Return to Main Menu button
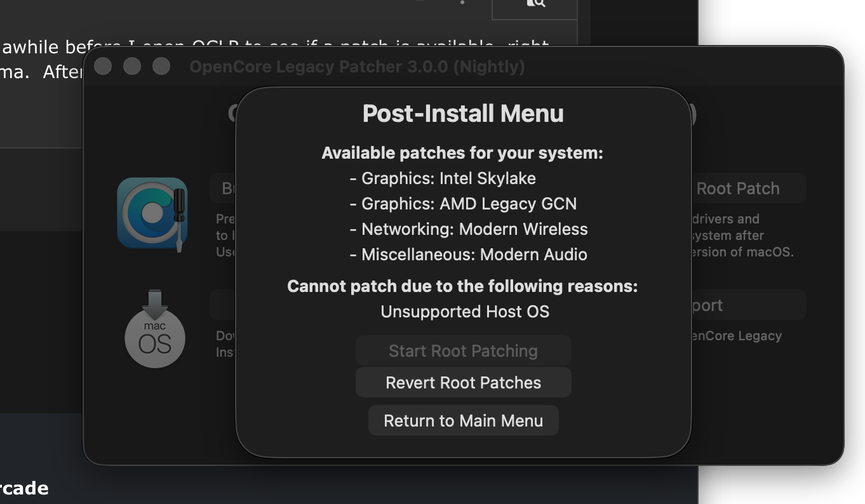The image size is (865, 504). click(463, 421)
